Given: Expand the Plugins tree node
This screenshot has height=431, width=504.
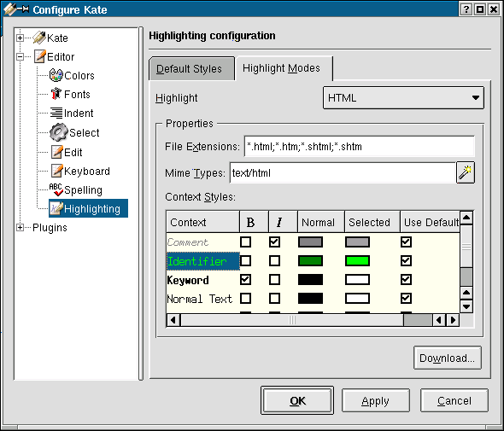Looking at the screenshot, I should coord(20,227).
